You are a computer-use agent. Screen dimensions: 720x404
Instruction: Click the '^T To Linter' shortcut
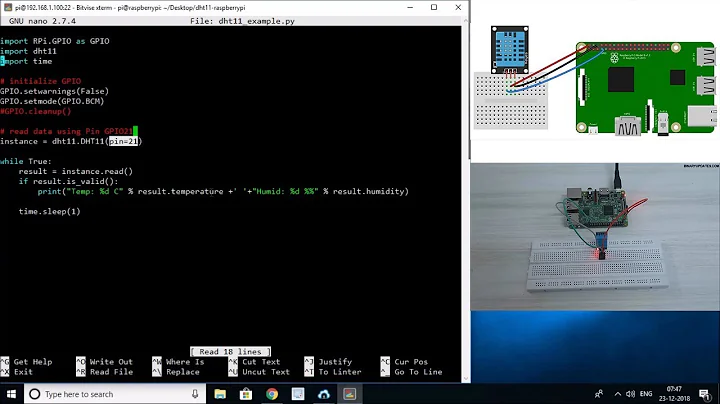tap(333, 372)
